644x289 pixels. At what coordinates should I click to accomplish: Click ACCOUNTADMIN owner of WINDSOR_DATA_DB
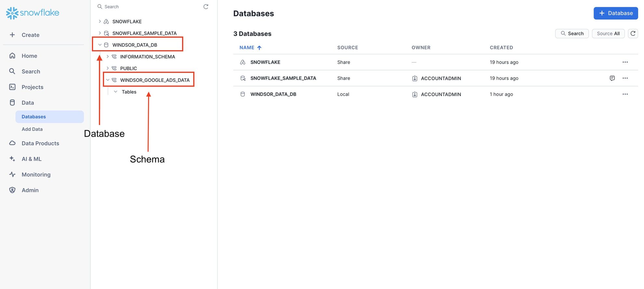(441, 94)
